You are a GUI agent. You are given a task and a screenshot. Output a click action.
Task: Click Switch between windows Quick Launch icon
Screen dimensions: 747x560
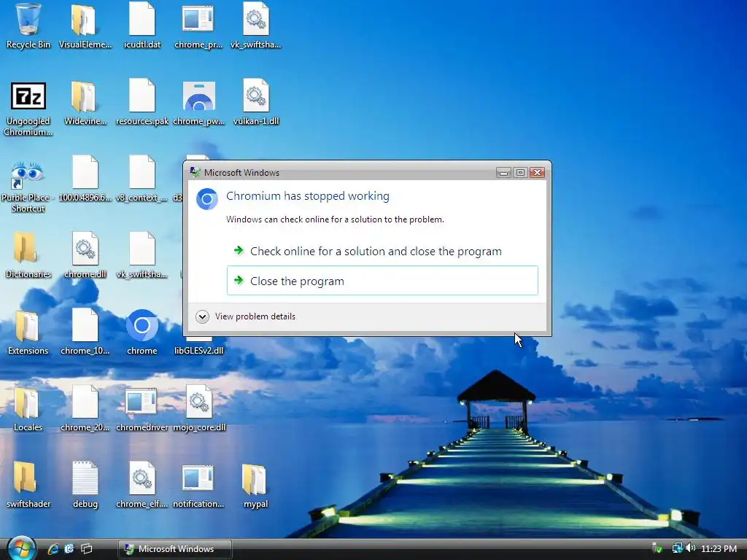(87, 548)
